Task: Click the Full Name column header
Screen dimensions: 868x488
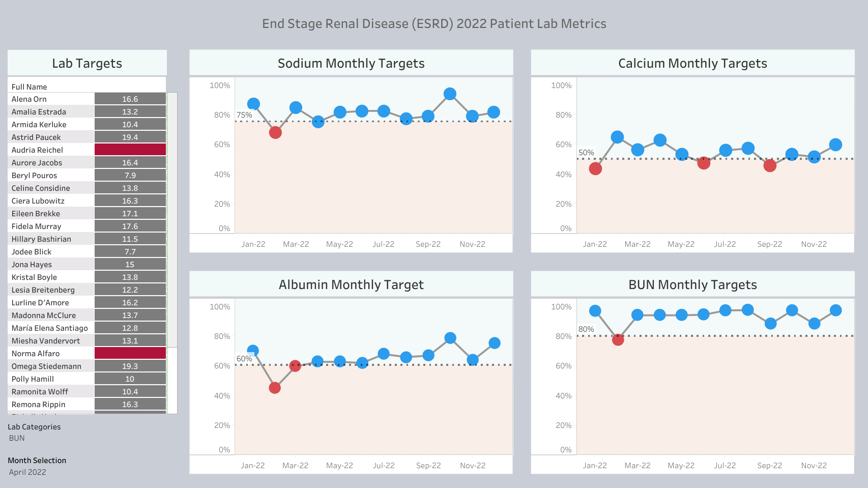Action: click(30, 87)
